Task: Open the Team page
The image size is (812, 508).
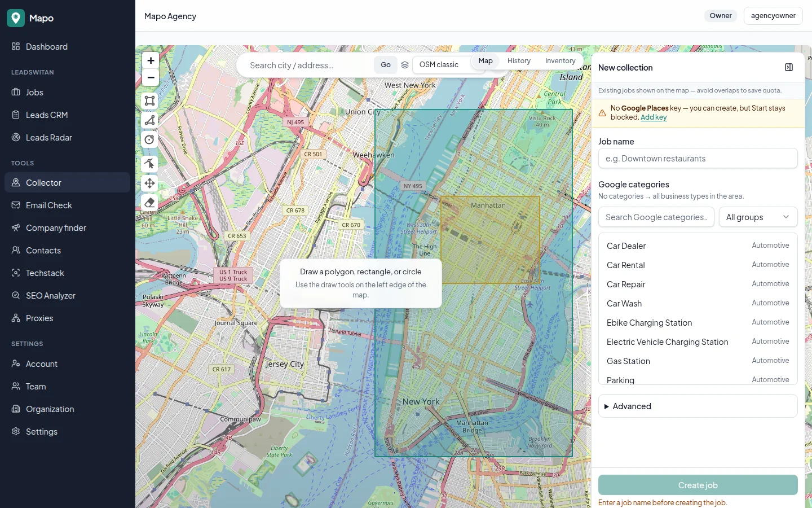Action: 68,386
